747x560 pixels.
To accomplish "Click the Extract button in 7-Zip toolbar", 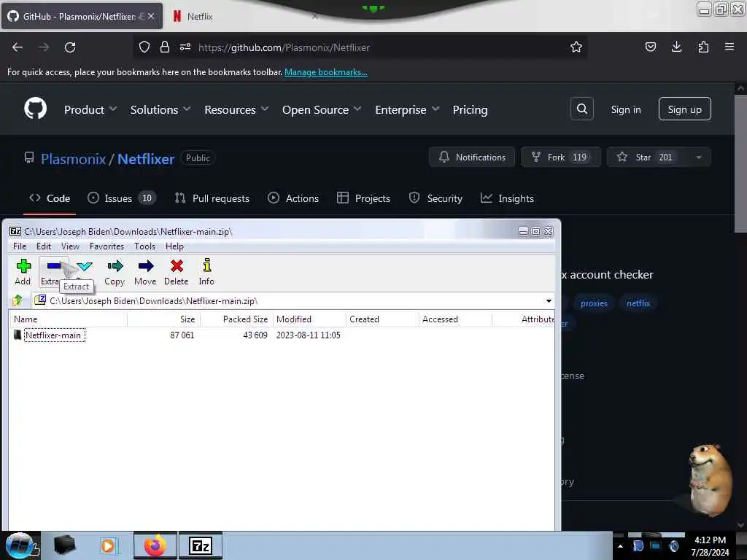I will 53,272.
